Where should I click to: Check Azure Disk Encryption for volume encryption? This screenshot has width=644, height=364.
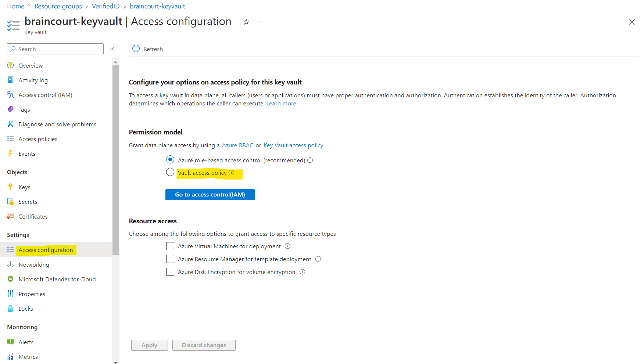click(x=170, y=272)
